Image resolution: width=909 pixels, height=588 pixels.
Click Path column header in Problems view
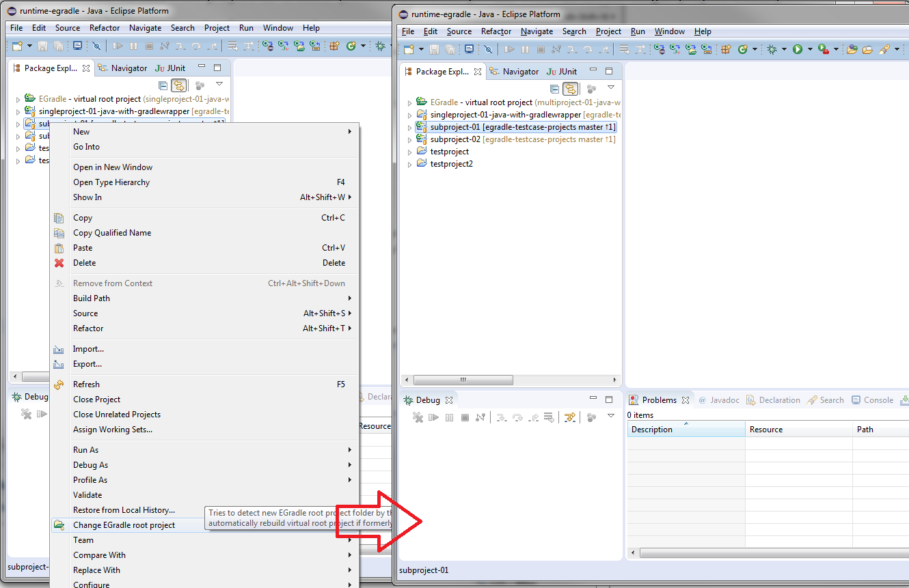[x=881, y=430]
